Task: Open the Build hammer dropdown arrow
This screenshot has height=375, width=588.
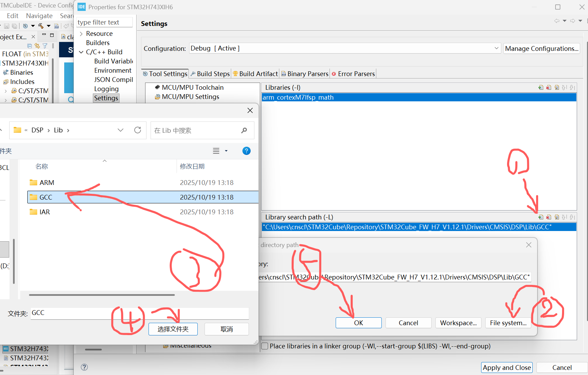Action: (x=48, y=26)
